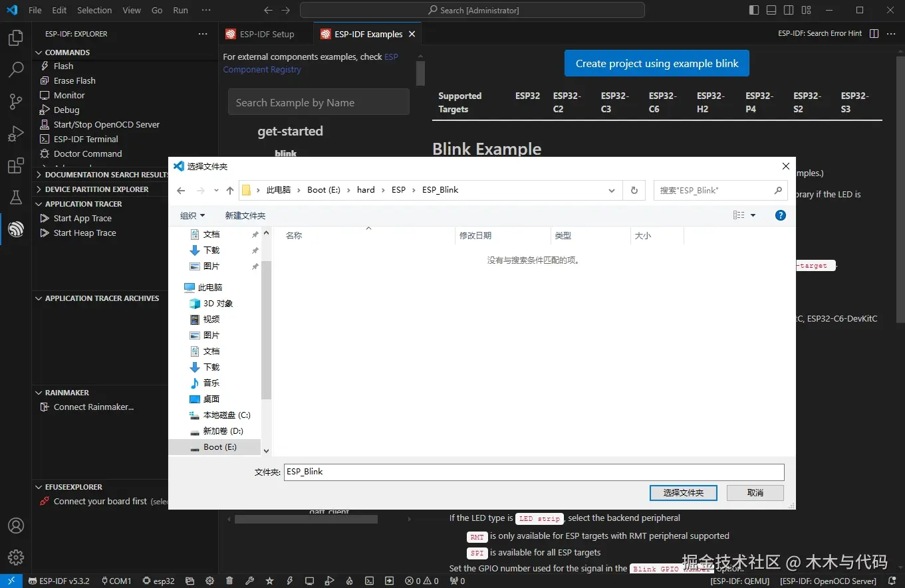Close the ESP-IDF Examples tab
The width and height of the screenshot is (905, 588).
point(412,34)
